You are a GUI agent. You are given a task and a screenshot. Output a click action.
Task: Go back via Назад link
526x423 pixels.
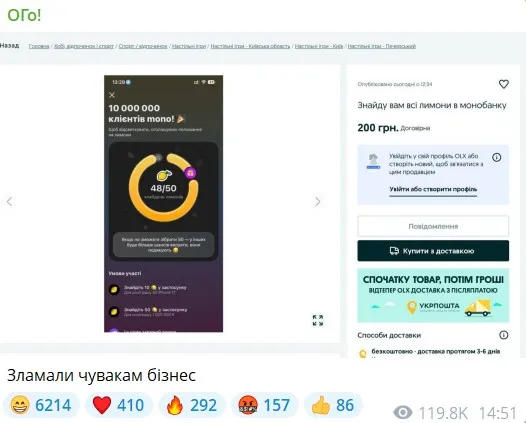9,46
